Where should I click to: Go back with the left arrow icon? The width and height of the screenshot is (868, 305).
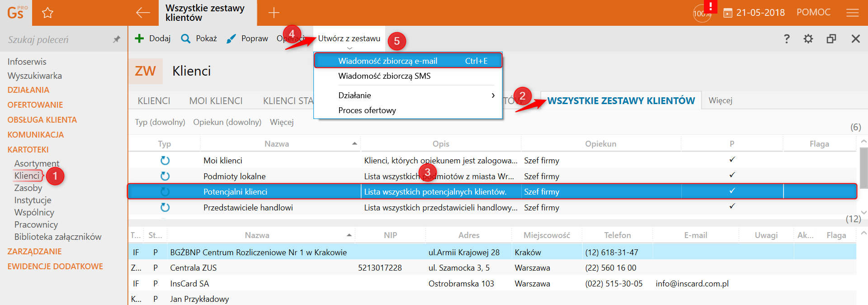click(143, 13)
